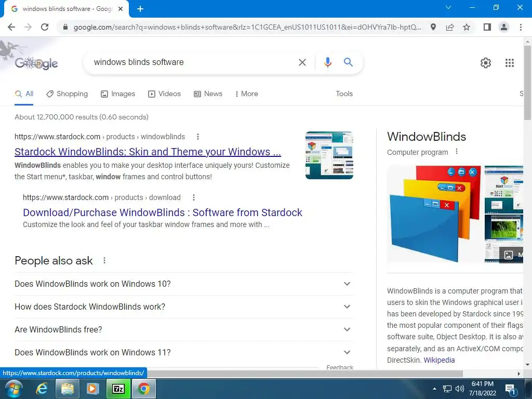Open the tab search chevron in the title bar
This screenshot has height=399, width=532.
448,7
